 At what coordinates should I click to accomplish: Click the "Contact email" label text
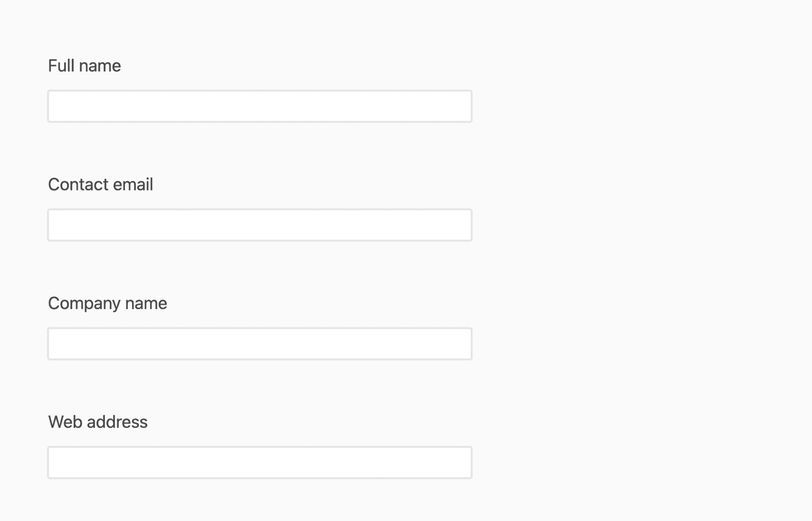tap(100, 185)
